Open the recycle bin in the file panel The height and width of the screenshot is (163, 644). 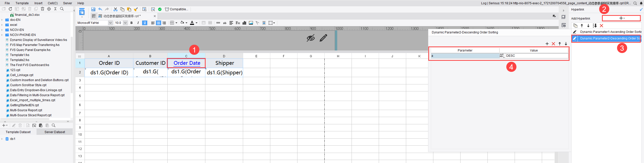(x=43, y=9)
